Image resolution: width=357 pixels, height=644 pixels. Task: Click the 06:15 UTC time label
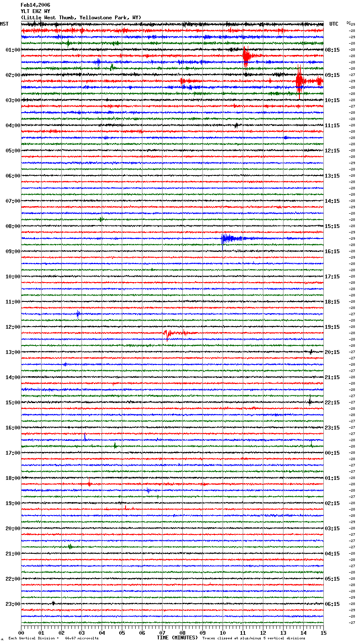332,604
